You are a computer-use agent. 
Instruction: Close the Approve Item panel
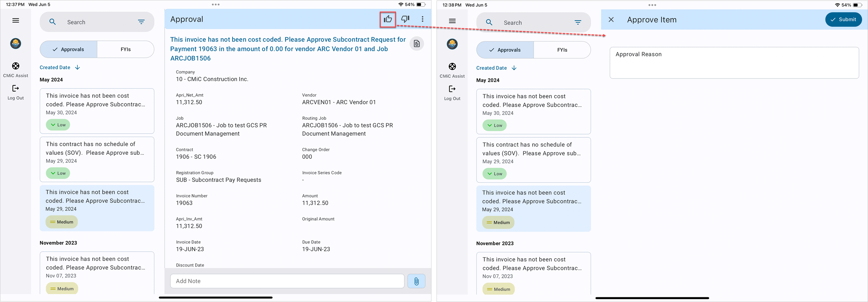point(611,20)
